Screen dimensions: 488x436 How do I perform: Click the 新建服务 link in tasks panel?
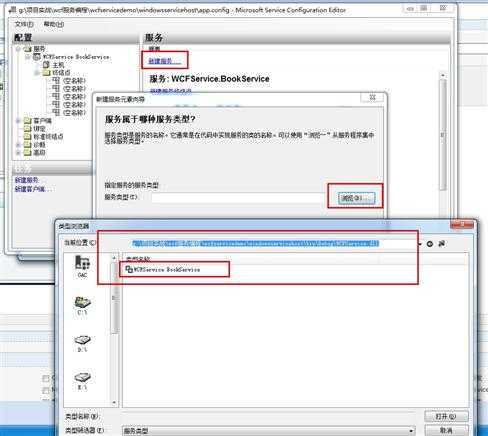[27, 180]
